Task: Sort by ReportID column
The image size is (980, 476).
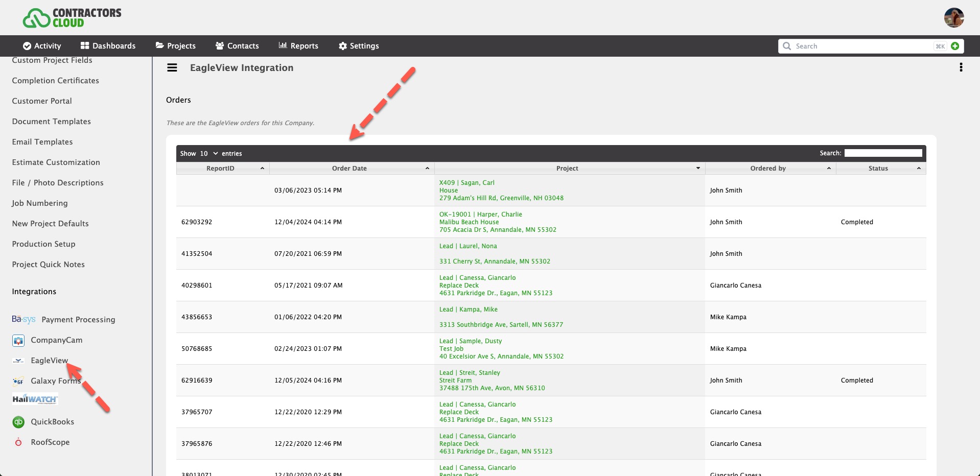Action: tap(223, 168)
